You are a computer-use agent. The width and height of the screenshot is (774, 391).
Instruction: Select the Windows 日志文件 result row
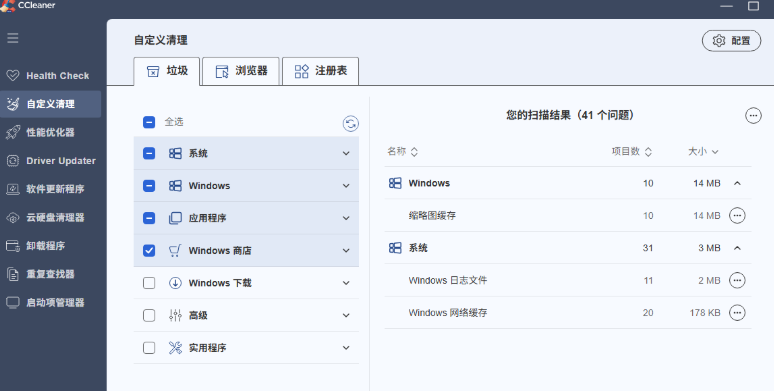tap(568, 280)
